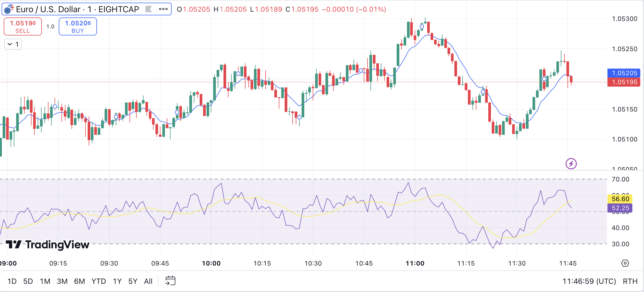This screenshot has width=644, height=292.
Task: Click the 09:15 time axis label
Action: [x=58, y=263]
